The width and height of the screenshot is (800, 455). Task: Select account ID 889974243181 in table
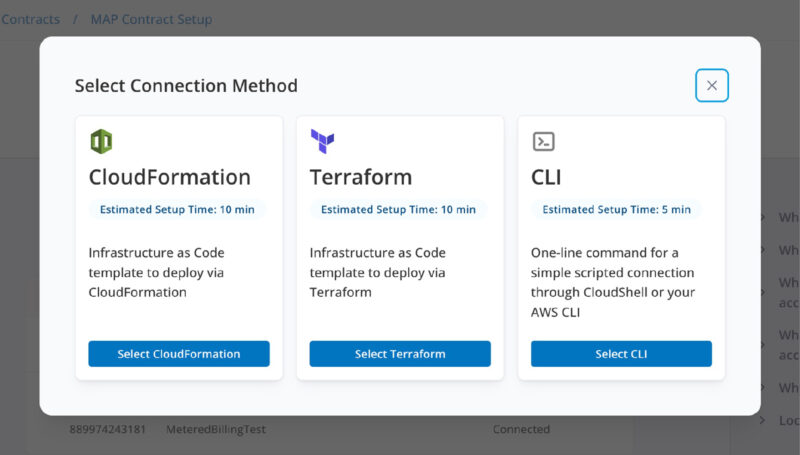tap(107, 429)
